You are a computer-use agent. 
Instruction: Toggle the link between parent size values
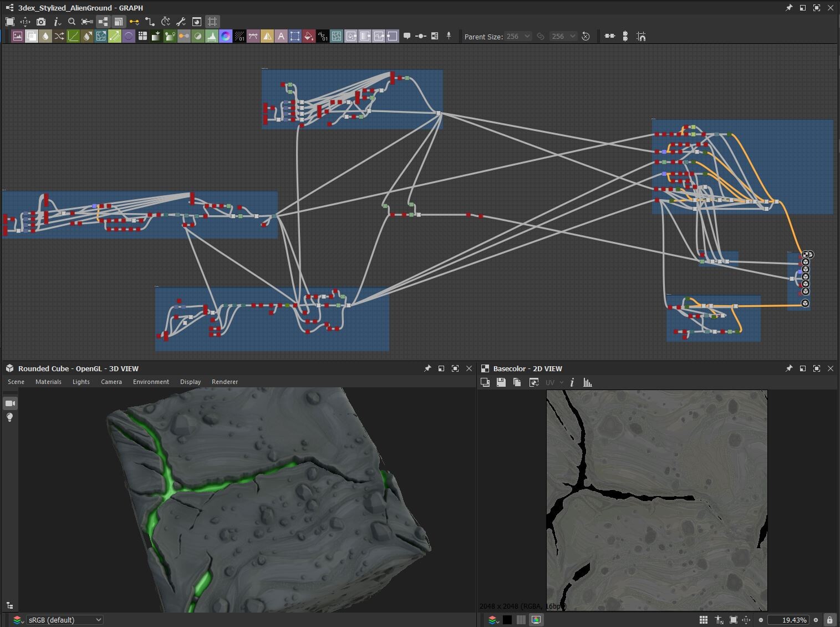click(x=541, y=36)
